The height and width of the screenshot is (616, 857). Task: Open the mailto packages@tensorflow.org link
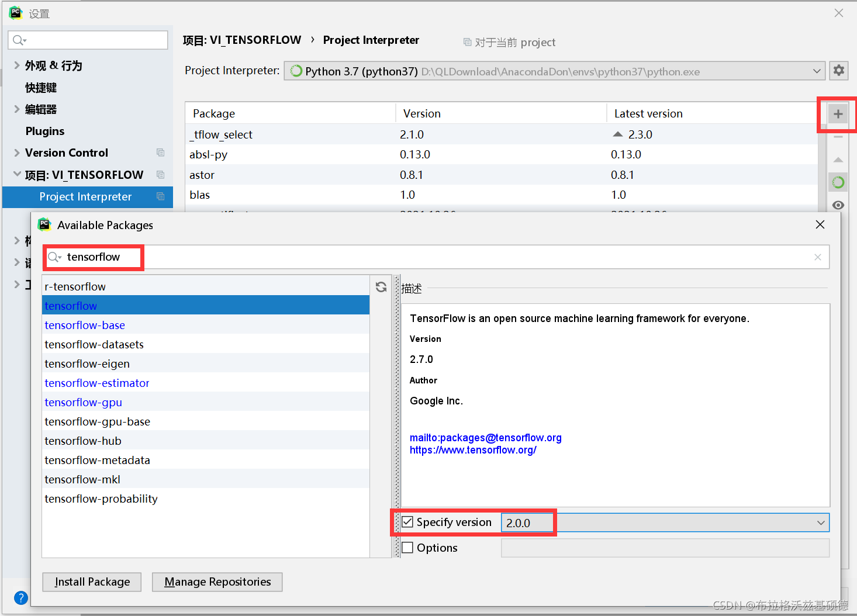tap(486, 438)
